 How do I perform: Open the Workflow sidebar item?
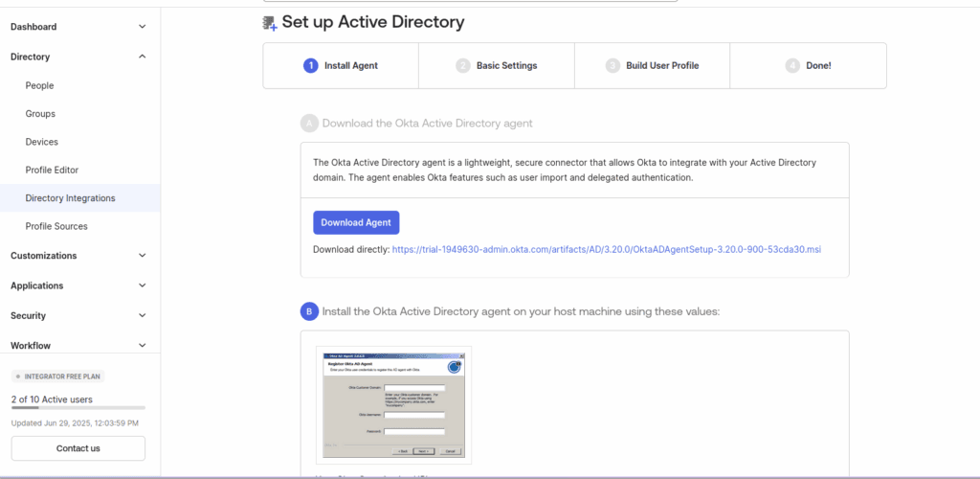point(31,346)
